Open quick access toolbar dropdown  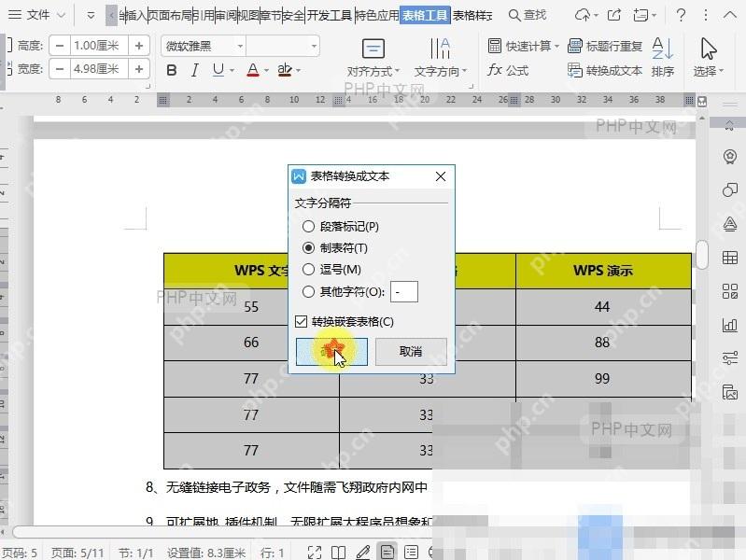click(91, 15)
